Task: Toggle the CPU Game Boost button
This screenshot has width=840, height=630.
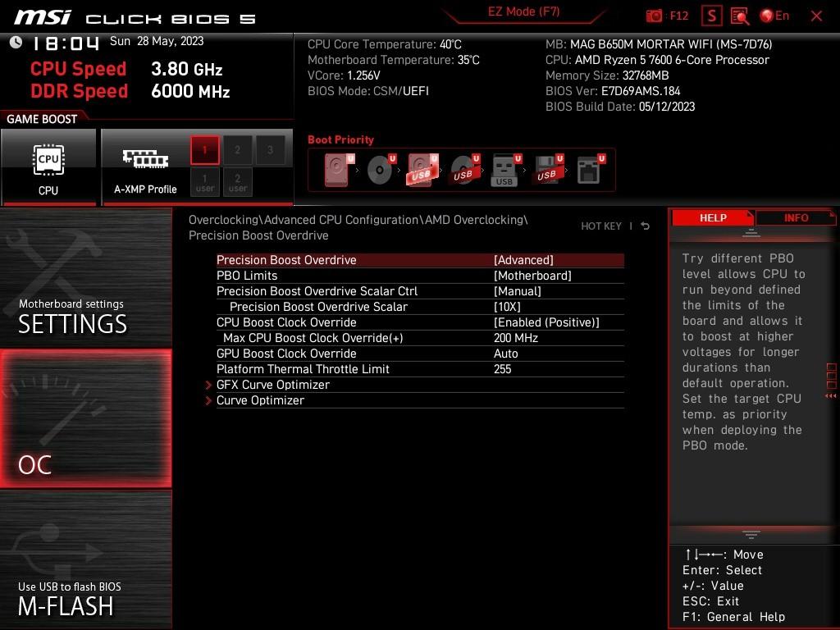Action: pyautogui.click(x=48, y=167)
